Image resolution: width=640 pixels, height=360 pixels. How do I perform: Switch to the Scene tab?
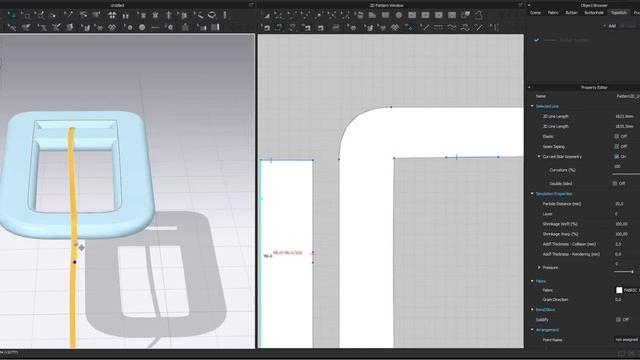pyautogui.click(x=535, y=13)
